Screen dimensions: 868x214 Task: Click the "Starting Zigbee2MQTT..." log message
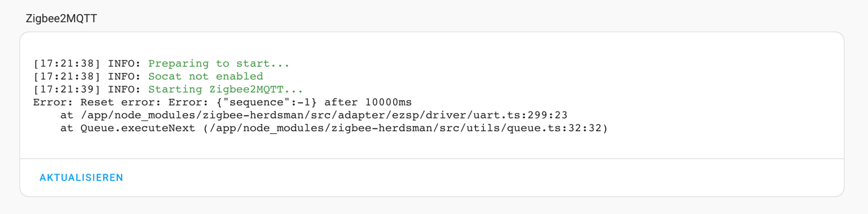[x=225, y=90]
